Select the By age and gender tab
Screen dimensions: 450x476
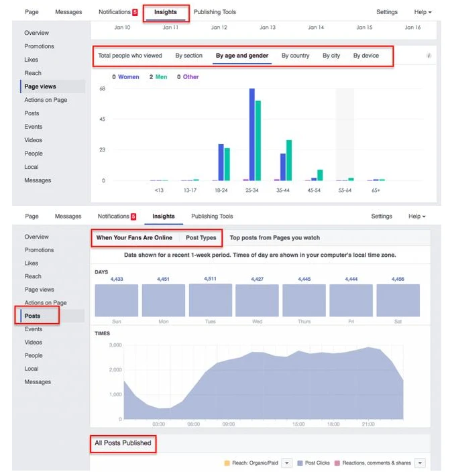pyautogui.click(x=242, y=56)
